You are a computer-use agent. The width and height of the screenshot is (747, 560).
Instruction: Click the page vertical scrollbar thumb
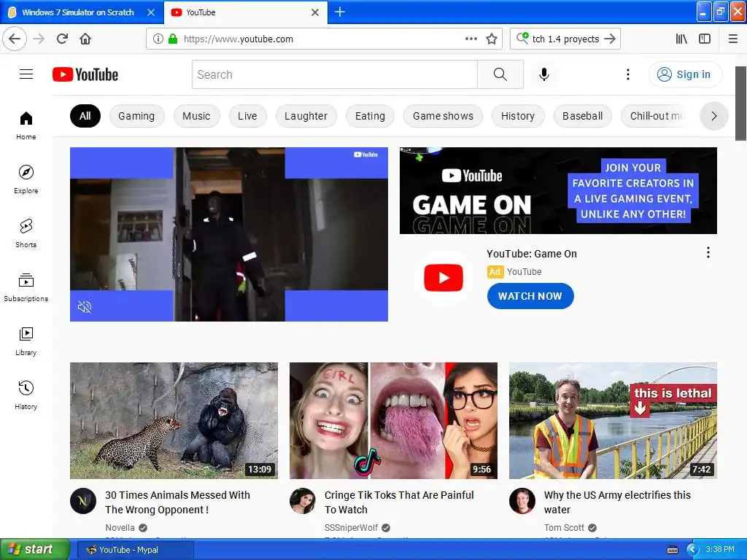point(740,104)
